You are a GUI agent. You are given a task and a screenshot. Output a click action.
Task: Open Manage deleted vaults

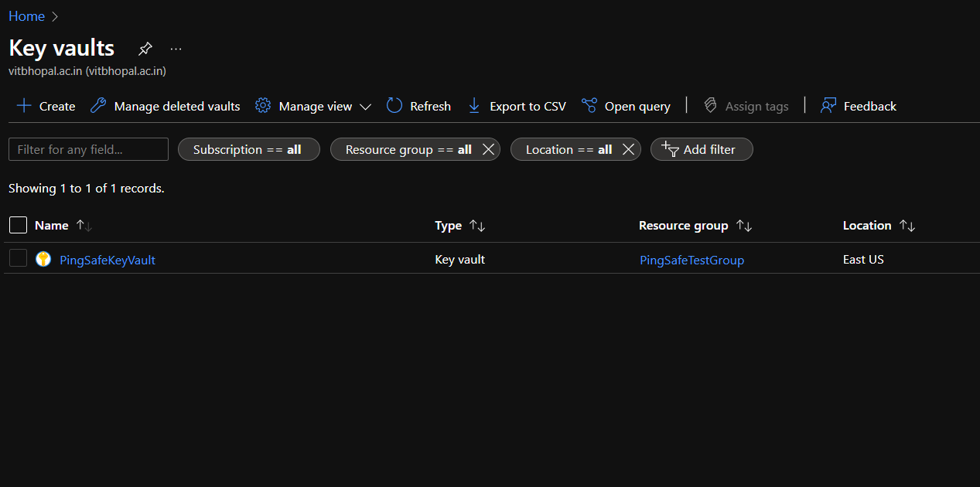tap(165, 106)
